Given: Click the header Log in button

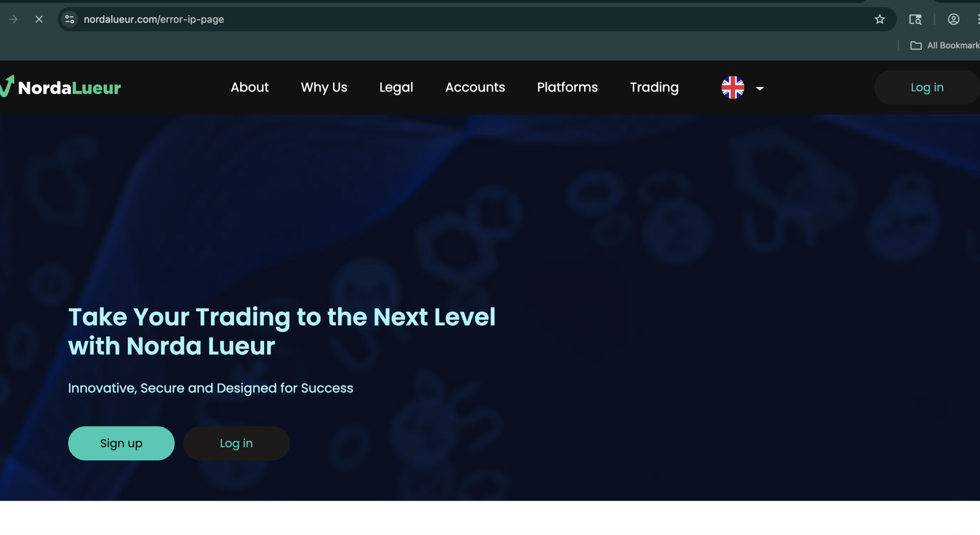Looking at the screenshot, I should [926, 87].
